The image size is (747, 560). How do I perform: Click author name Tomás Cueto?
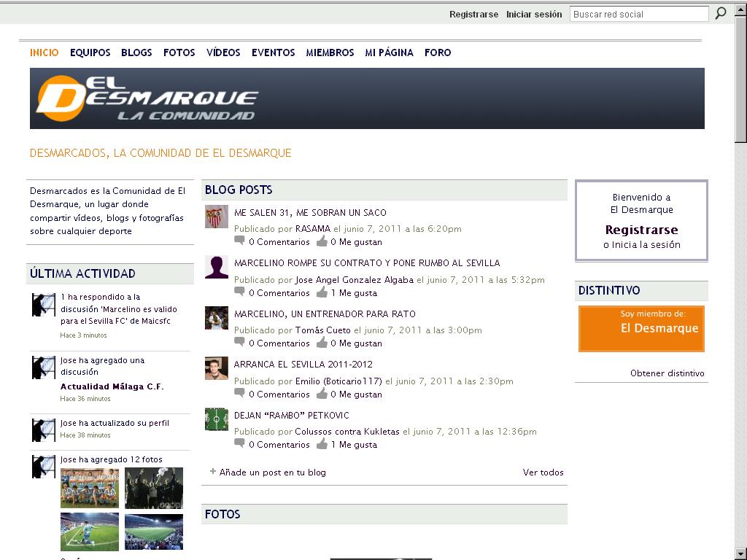[x=322, y=330]
